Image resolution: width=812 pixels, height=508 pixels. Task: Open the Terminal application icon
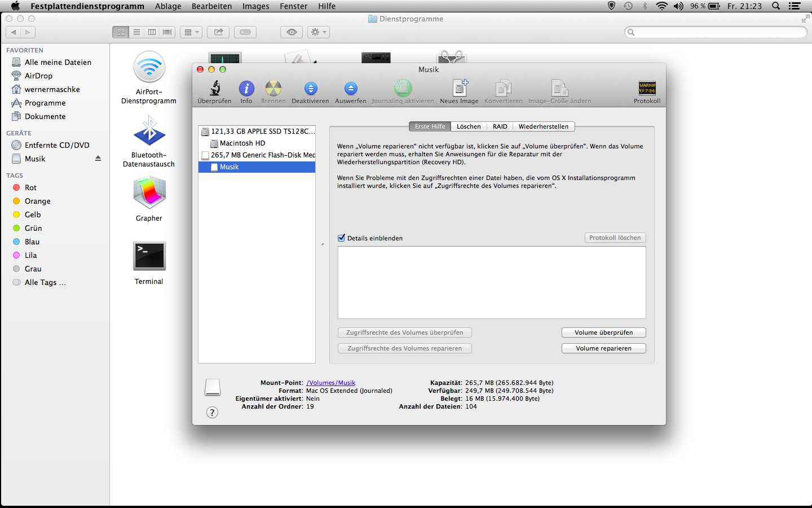click(149, 256)
